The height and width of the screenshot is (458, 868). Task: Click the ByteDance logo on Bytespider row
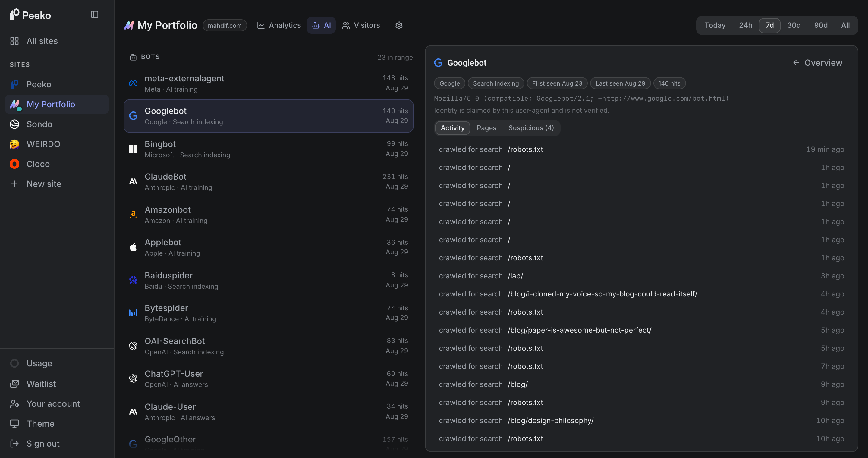tap(133, 313)
